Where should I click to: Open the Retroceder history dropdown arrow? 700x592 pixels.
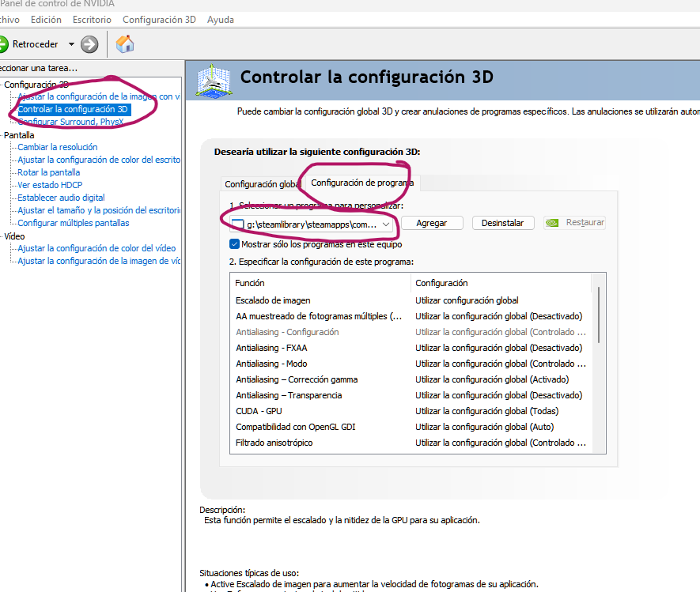point(71,44)
